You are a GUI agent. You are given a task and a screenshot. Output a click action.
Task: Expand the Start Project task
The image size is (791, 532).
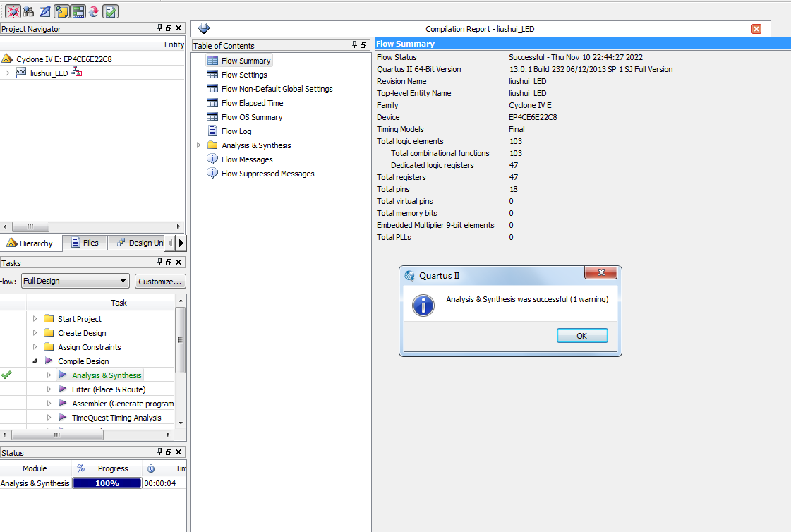35,319
